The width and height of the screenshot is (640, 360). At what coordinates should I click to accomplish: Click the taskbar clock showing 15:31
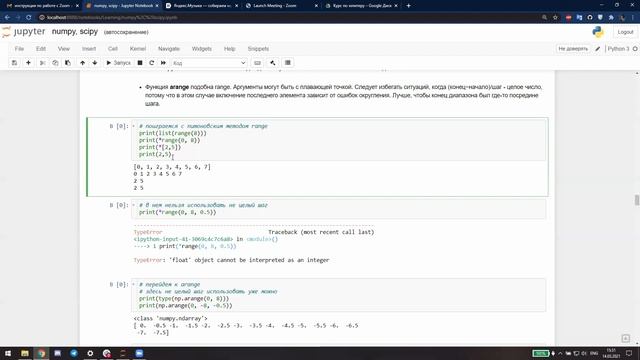[x=611, y=353]
